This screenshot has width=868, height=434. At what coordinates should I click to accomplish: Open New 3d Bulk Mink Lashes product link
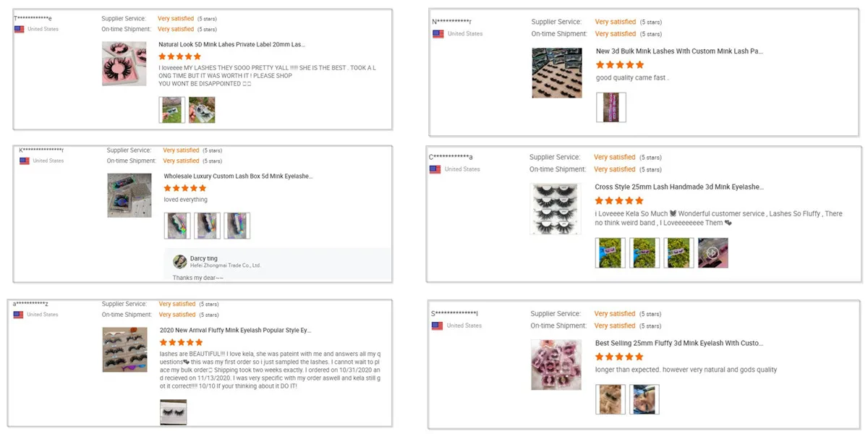pos(679,51)
